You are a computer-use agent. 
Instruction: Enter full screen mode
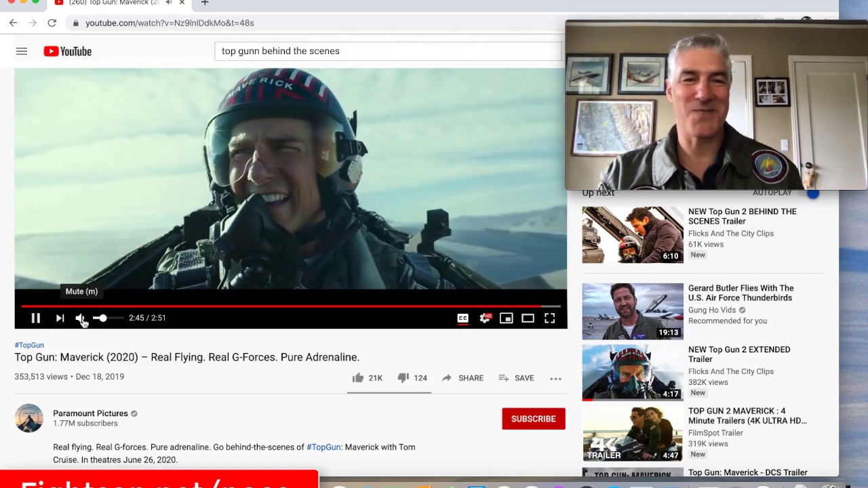pyautogui.click(x=550, y=318)
